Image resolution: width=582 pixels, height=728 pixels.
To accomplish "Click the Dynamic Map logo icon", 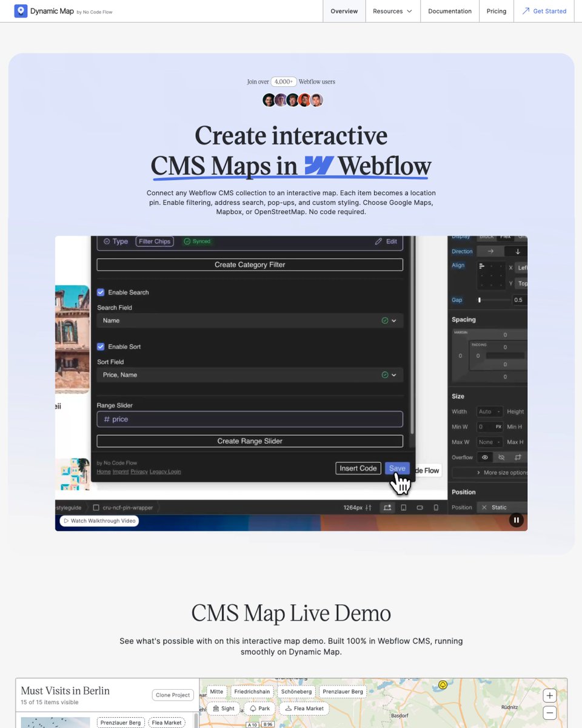I will click(21, 11).
